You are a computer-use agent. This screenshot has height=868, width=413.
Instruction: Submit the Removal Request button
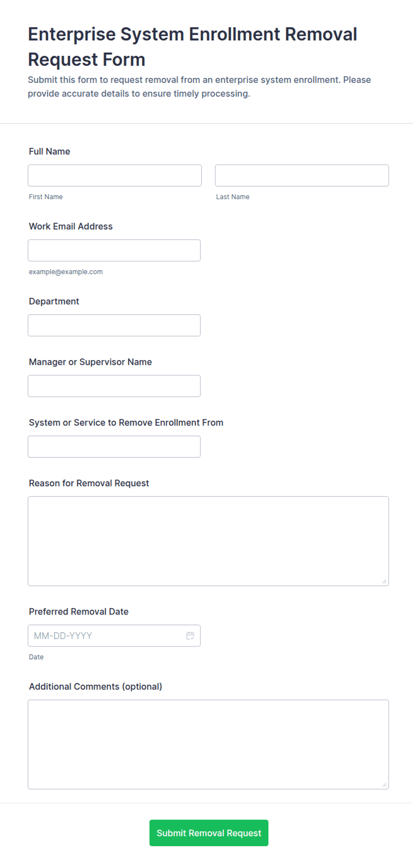tap(209, 833)
